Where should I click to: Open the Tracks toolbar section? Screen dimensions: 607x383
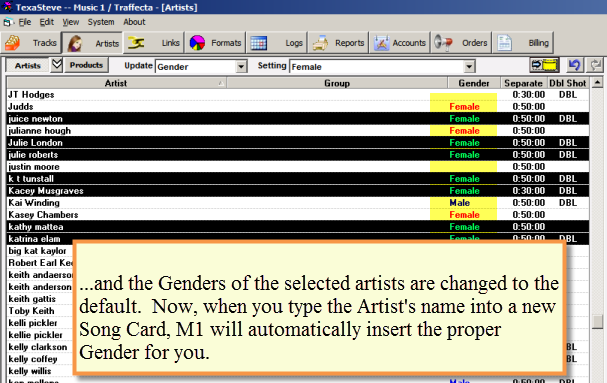pyautogui.click(x=31, y=43)
